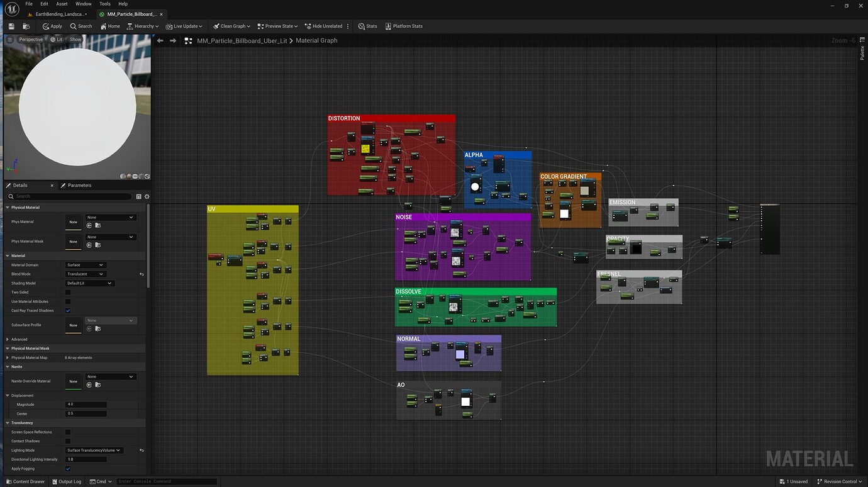The image size is (868, 487).
Task: Switch to the Parameters tab
Action: click(79, 186)
